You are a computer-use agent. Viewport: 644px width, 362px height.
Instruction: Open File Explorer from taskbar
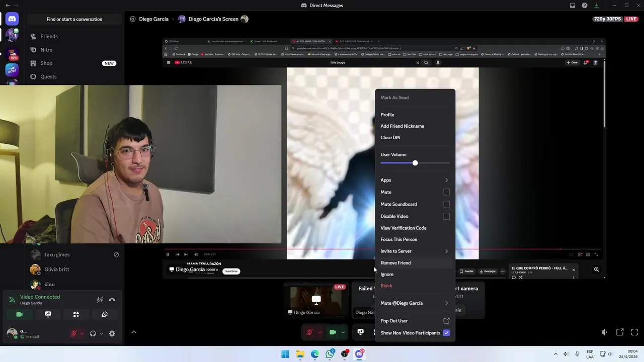[300, 354]
